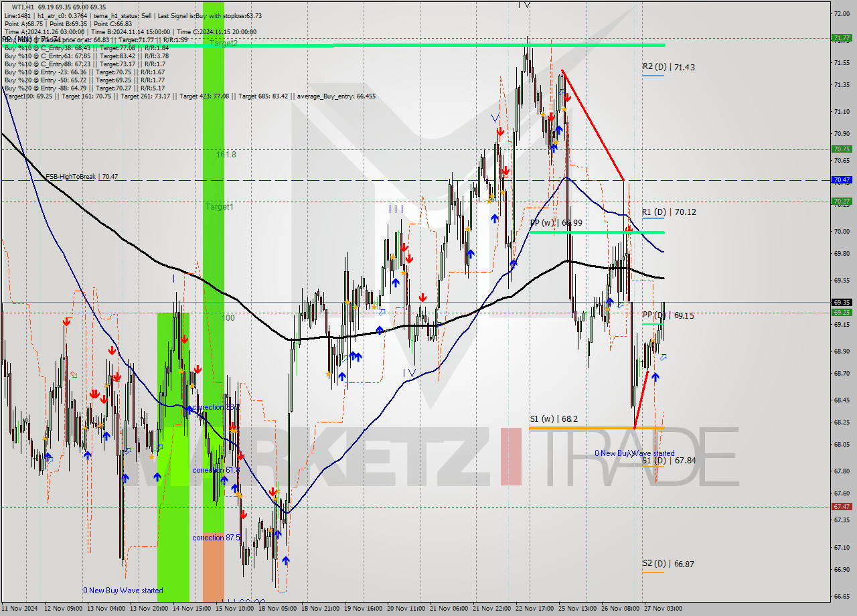This screenshot has width=857, height=616.
Task: Click the 71.10 price scale value
Action: (x=842, y=112)
